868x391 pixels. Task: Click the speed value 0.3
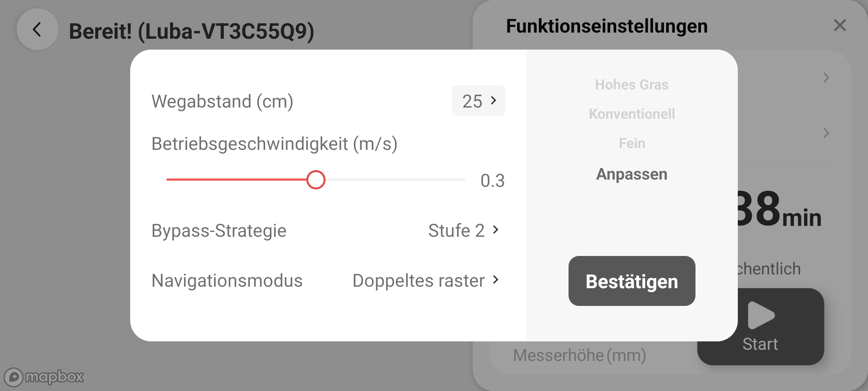click(492, 181)
